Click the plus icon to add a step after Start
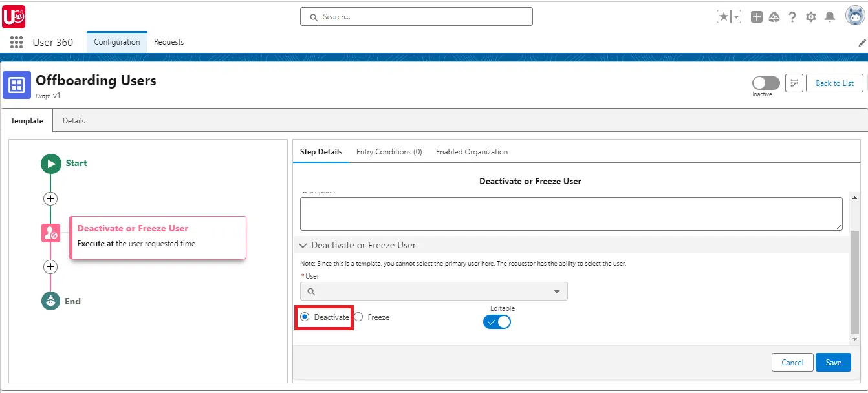 click(x=50, y=198)
